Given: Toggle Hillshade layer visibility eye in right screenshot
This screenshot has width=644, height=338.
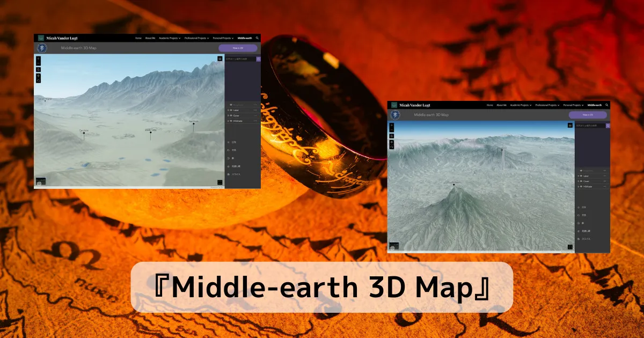Looking at the screenshot, I should coord(581,187).
